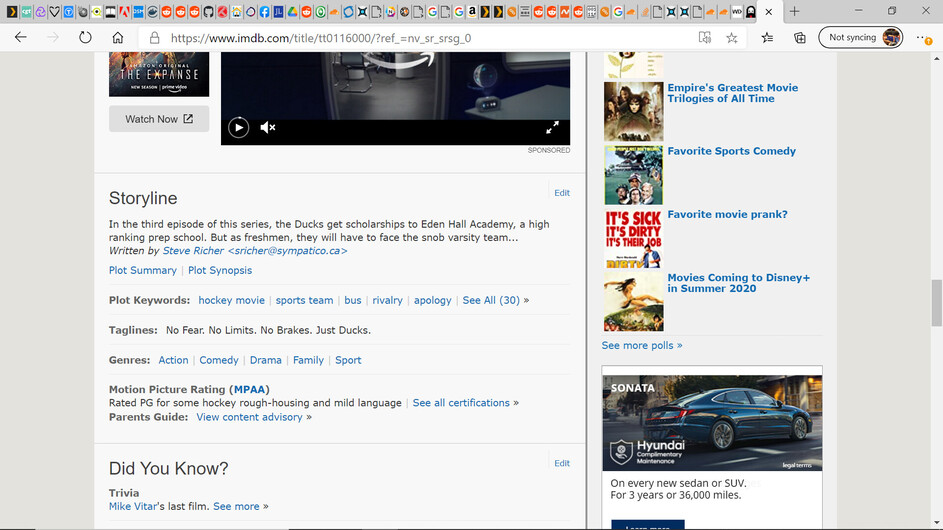
Task: Expand See more trivia
Action: pyautogui.click(x=236, y=507)
